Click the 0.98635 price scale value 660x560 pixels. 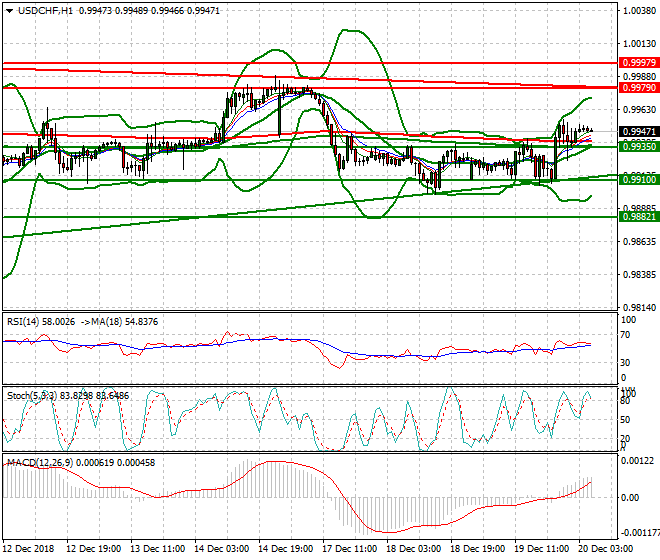[x=639, y=242]
